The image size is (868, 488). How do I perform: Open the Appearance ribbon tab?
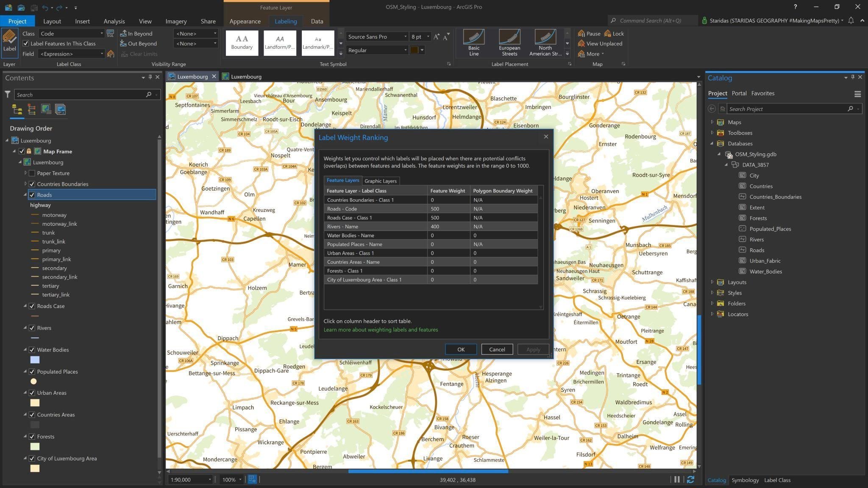pos(245,21)
